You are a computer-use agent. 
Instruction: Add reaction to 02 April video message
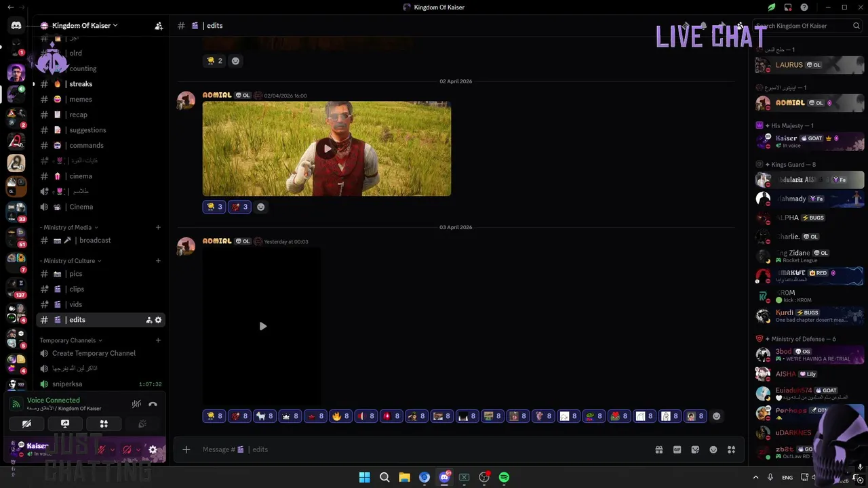click(260, 207)
